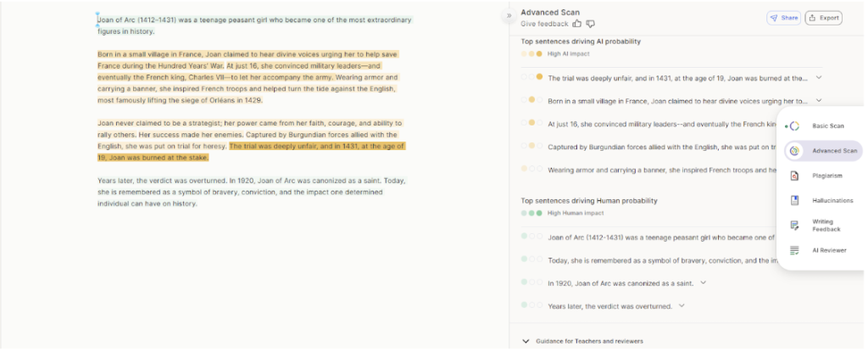Screen dimensions: 868x351
Task: Expand 'Born in a small village' sentence
Action: click(819, 101)
